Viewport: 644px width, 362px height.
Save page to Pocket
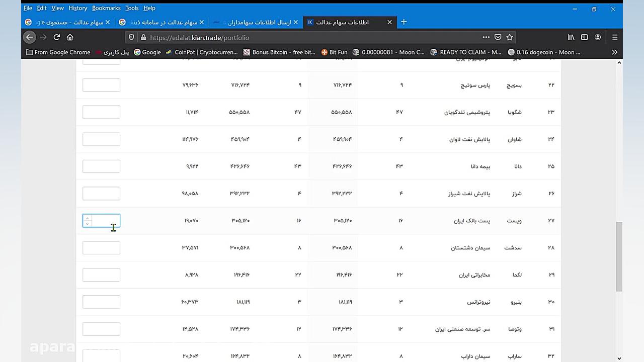[x=498, y=37]
